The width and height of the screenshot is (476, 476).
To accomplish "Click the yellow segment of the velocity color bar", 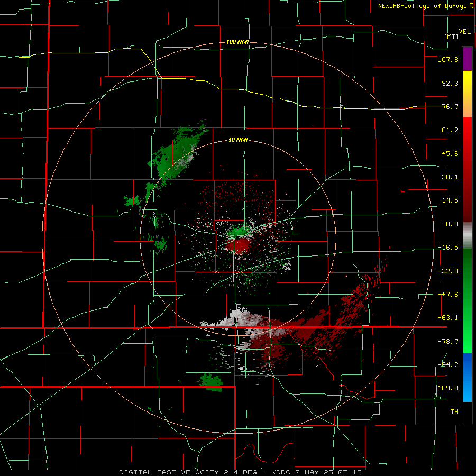I will click(x=467, y=94).
